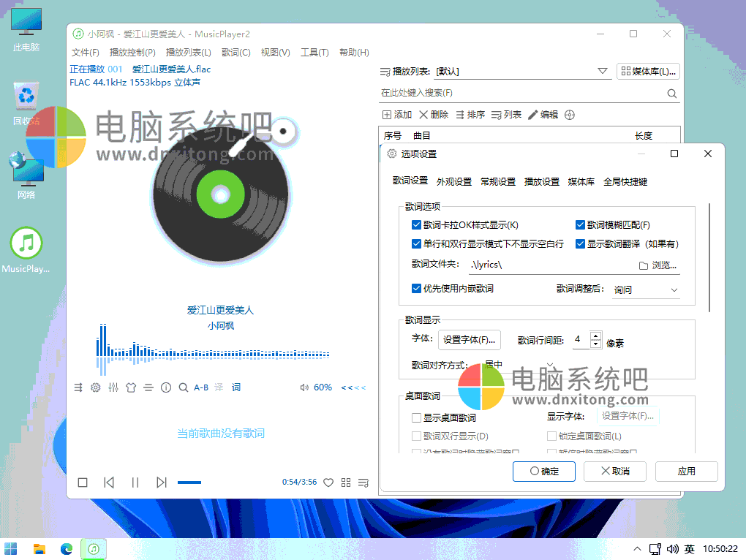
Task: Pause the current song
Action: pyautogui.click(x=135, y=483)
